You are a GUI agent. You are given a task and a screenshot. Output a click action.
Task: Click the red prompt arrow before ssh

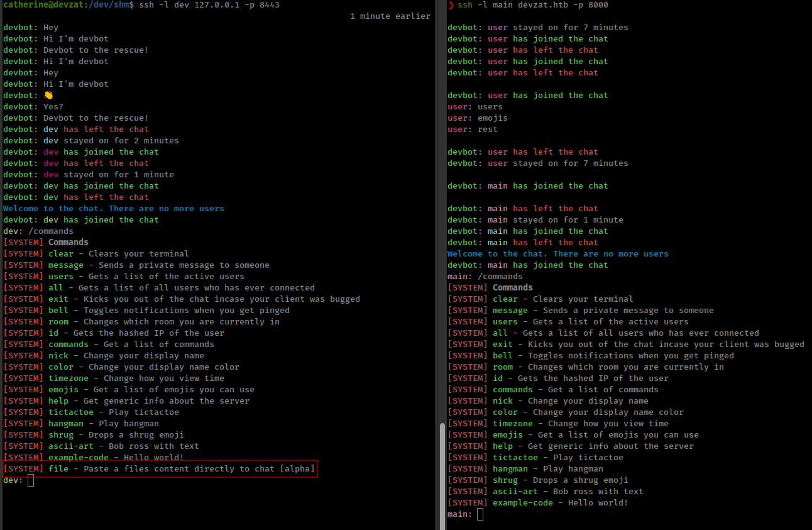click(x=451, y=5)
